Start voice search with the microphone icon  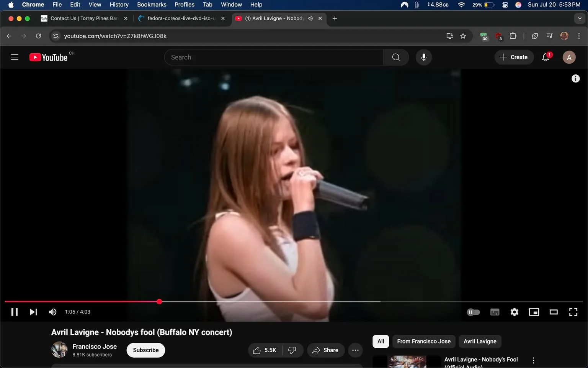coord(424,57)
